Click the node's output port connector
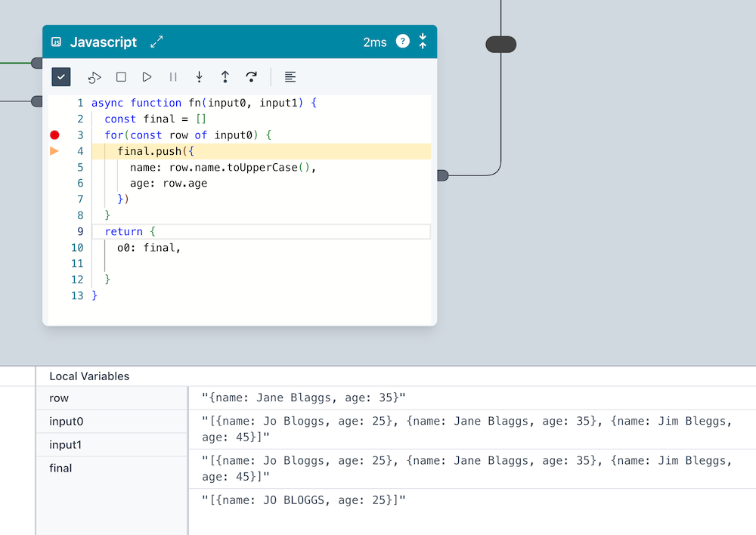The image size is (756, 535). coord(443,175)
